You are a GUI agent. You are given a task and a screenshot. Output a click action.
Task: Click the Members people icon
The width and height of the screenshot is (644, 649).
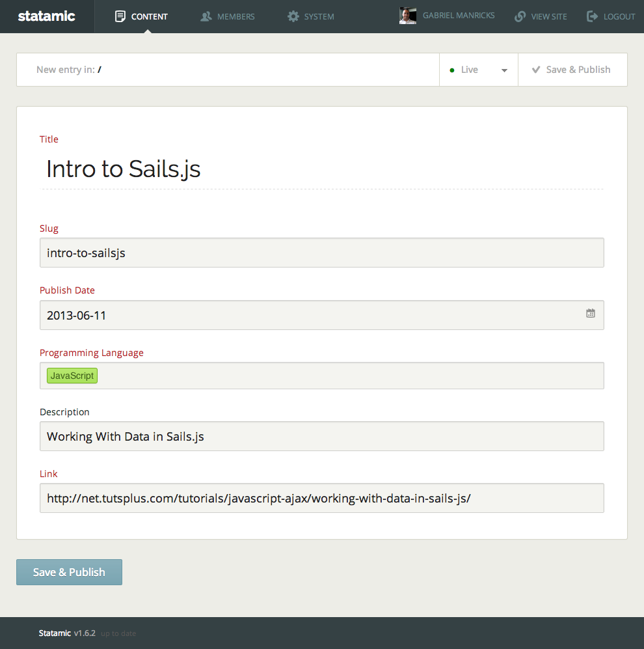pyautogui.click(x=206, y=16)
